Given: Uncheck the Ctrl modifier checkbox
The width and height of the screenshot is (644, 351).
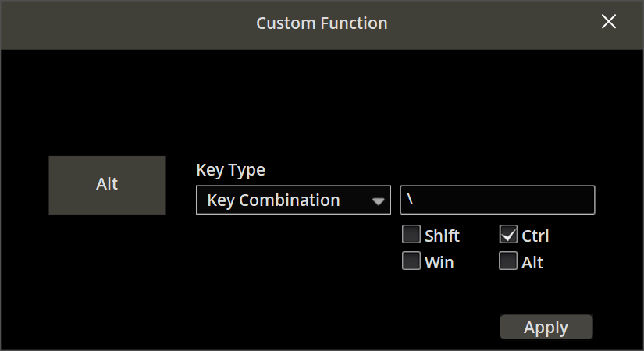Looking at the screenshot, I should click(508, 234).
